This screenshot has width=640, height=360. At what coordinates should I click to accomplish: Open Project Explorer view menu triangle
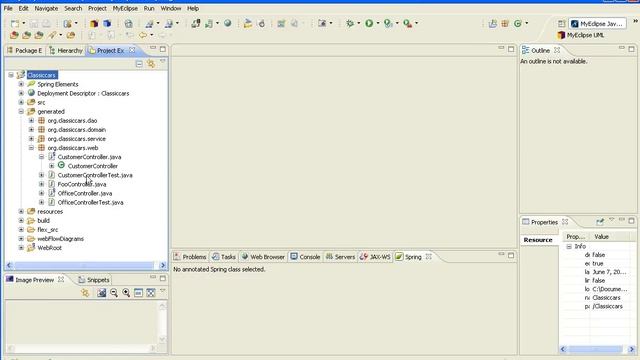point(162,61)
